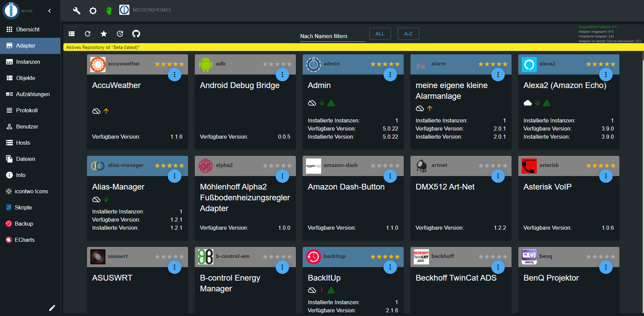This screenshot has height=316, width=644.
Task: Open Asterisk VoIP options menu
Action: (606, 176)
